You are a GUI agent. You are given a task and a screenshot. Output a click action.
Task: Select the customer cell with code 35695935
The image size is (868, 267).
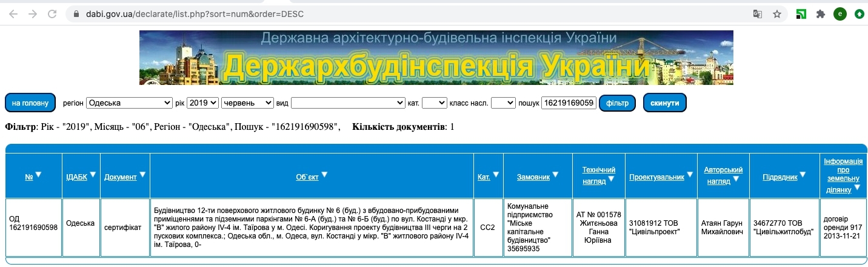point(538,228)
